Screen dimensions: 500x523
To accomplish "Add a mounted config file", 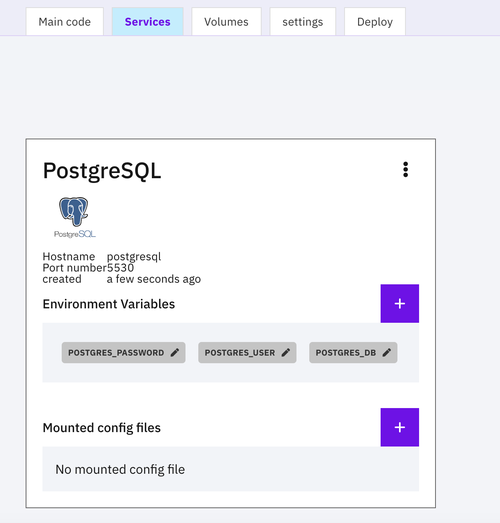I will pos(400,427).
